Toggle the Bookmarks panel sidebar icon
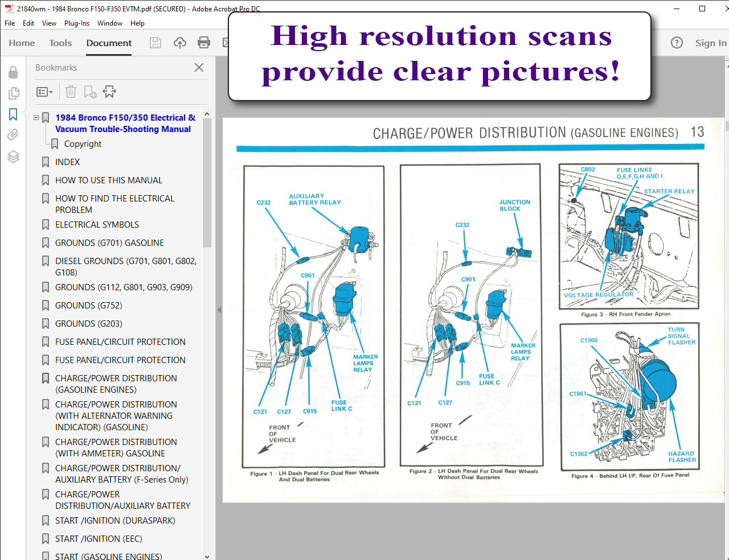 [x=13, y=114]
